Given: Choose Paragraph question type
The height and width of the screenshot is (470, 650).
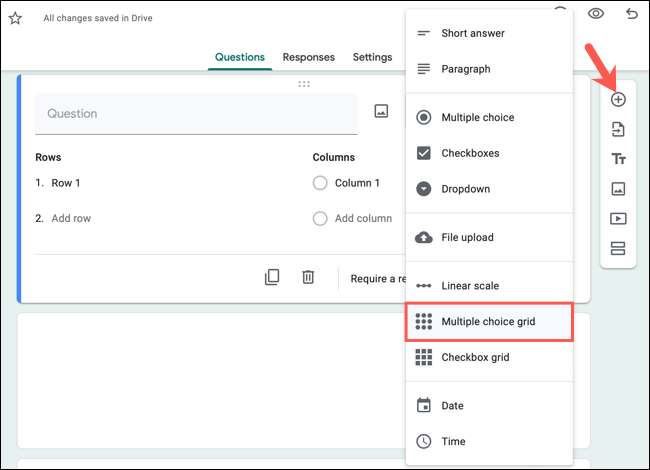Looking at the screenshot, I should coord(490,69).
